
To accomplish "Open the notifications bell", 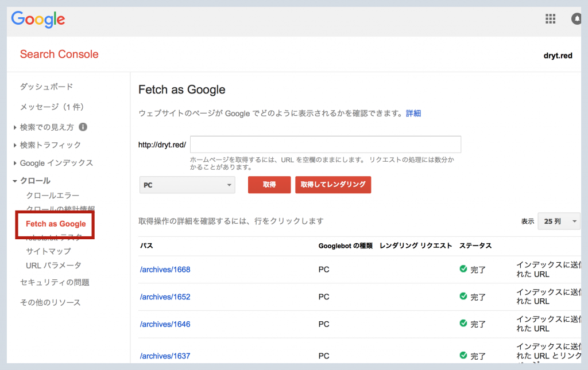I will tap(576, 19).
